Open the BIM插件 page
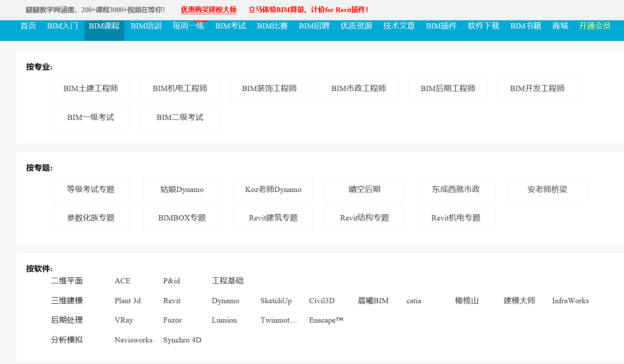This screenshot has width=624, height=364. tap(441, 26)
